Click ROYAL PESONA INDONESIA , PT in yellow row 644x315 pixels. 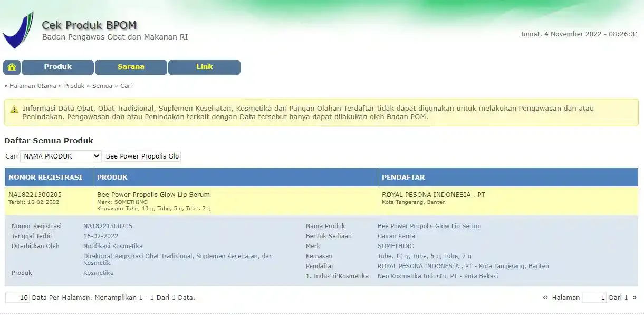point(434,195)
